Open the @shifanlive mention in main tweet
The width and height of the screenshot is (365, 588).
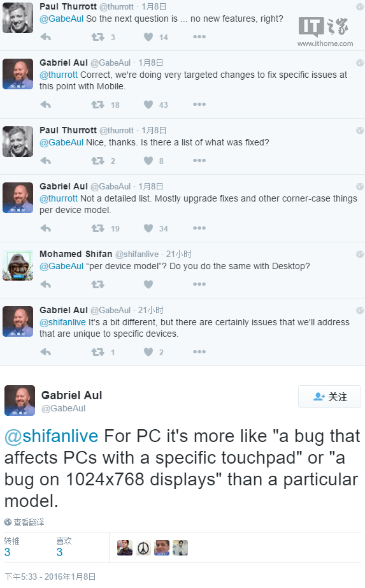tap(52, 436)
